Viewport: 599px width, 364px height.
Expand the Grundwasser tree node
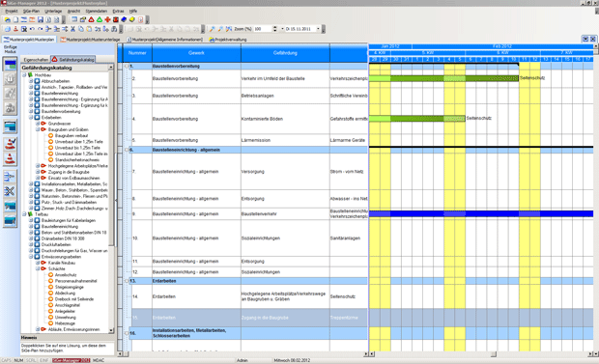38,124
